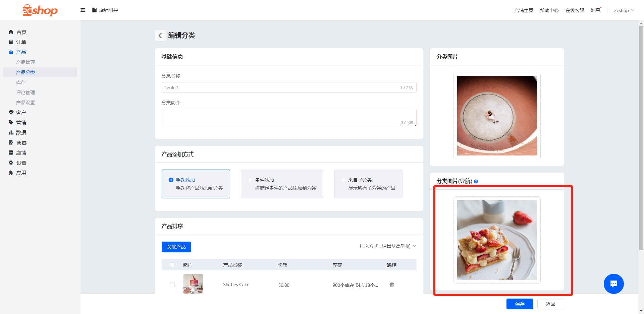Expand 店铺 sidebar menu
The width and height of the screenshot is (644, 314).
[x=21, y=152]
